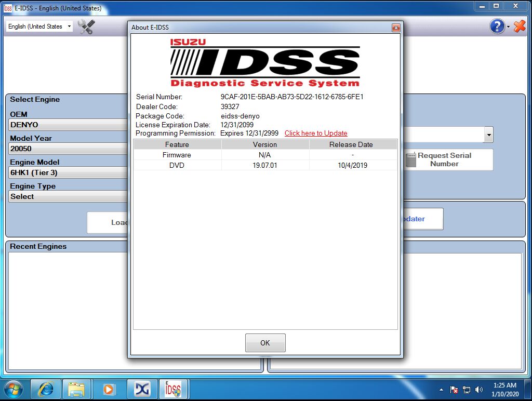Click the Show desktop strip beside the clock
The image size is (532, 401).
tap(528, 390)
